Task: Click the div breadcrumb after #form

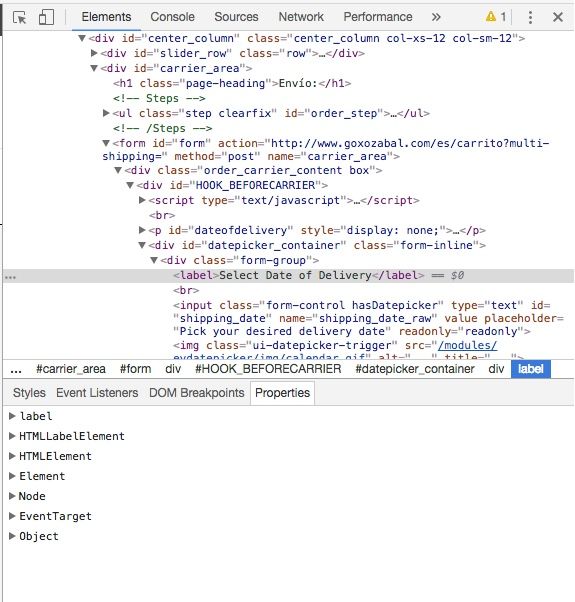Action: tap(173, 369)
